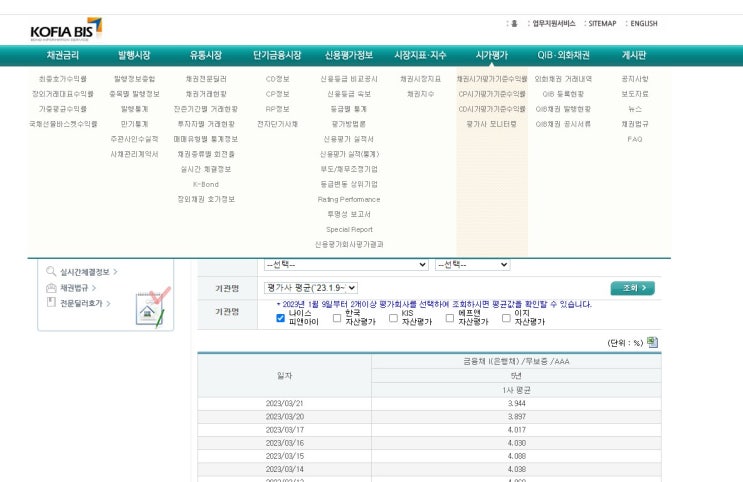Select 투자자별 거래현황 submenu item
Screen dimensions: 743x482
tap(206, 124)
